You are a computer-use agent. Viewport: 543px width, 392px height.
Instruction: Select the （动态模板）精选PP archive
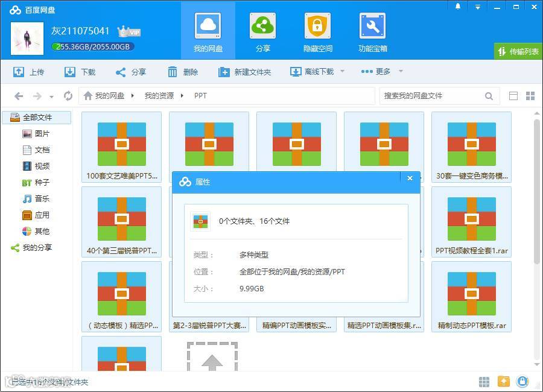(121, 297)
